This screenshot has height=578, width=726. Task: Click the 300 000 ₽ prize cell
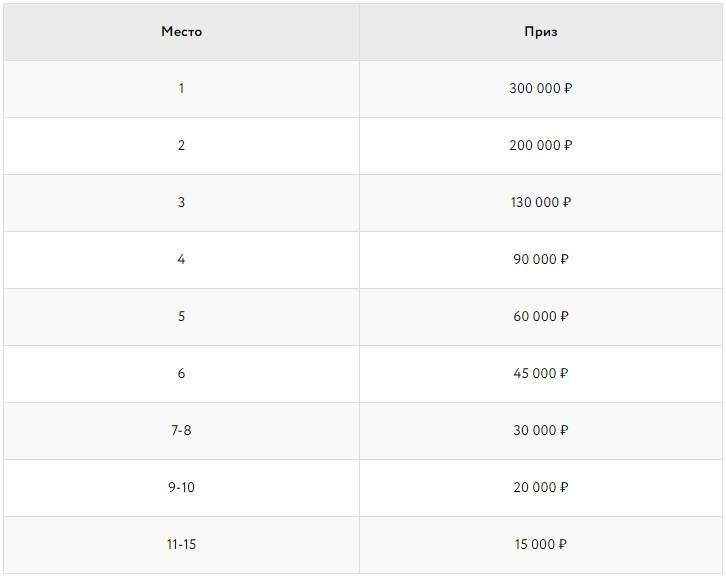pyautogui.click(x=541, y=89)
